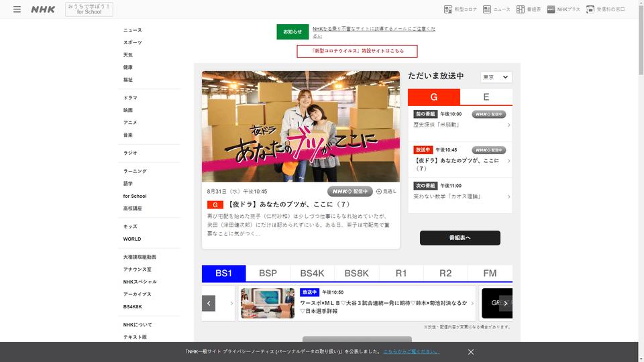The width and height of the screenshot is (644, 362).
Task: Open 高校講座 in the sidebar
Action: [x=132, y=208]
